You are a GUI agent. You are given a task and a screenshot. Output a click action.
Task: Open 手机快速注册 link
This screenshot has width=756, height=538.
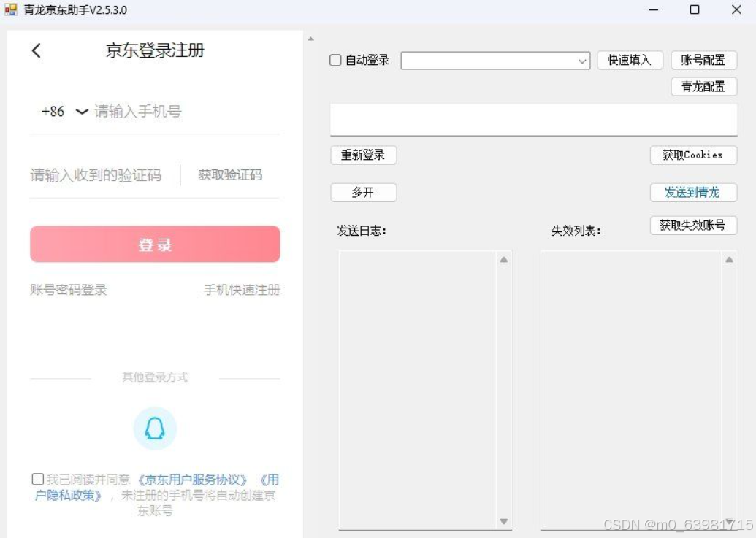click(242, 290)
